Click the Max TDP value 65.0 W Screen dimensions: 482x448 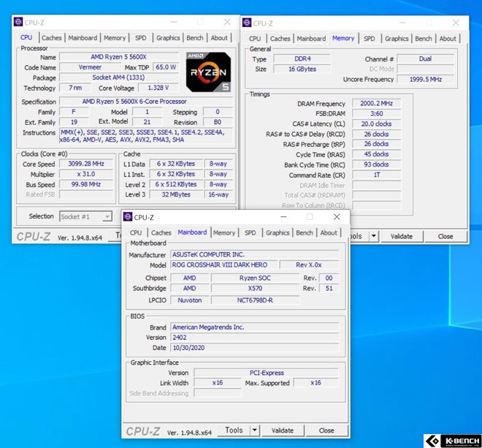[x=166, y=67]
